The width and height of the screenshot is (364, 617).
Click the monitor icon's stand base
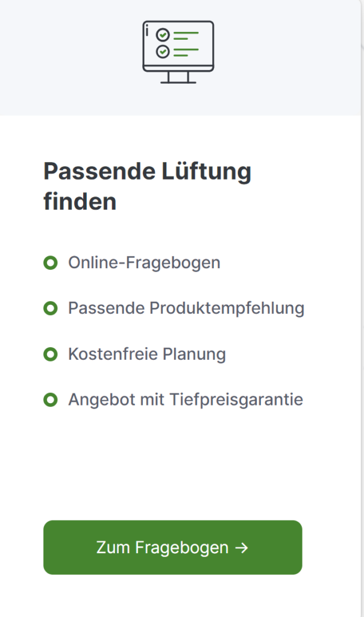tap(178, 82)
